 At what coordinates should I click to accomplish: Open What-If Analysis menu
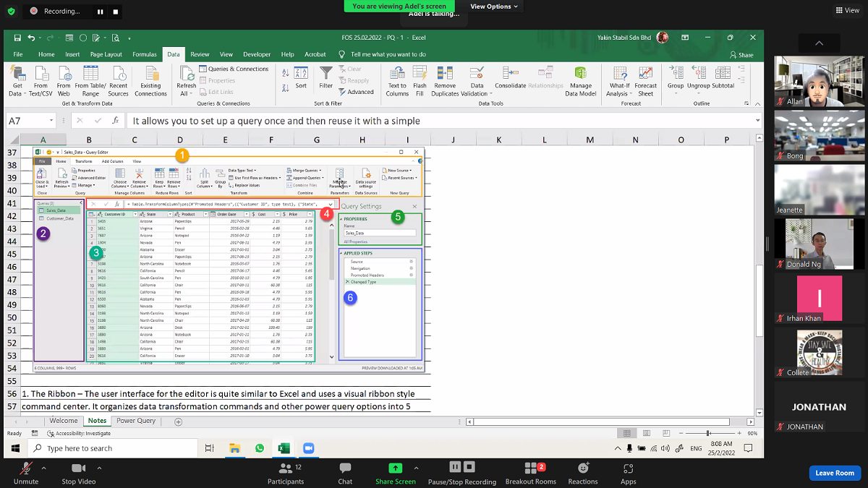pos(619,80)
